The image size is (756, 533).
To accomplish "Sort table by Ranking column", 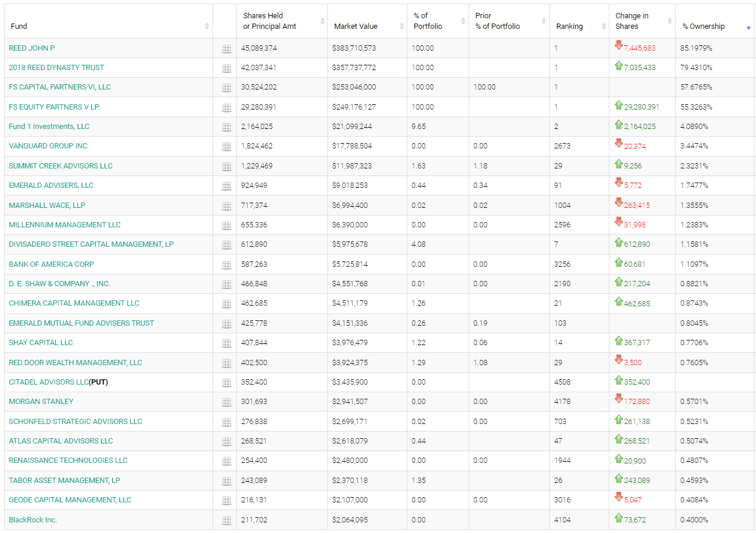I will pyautogui.click(x=579, y=21).
